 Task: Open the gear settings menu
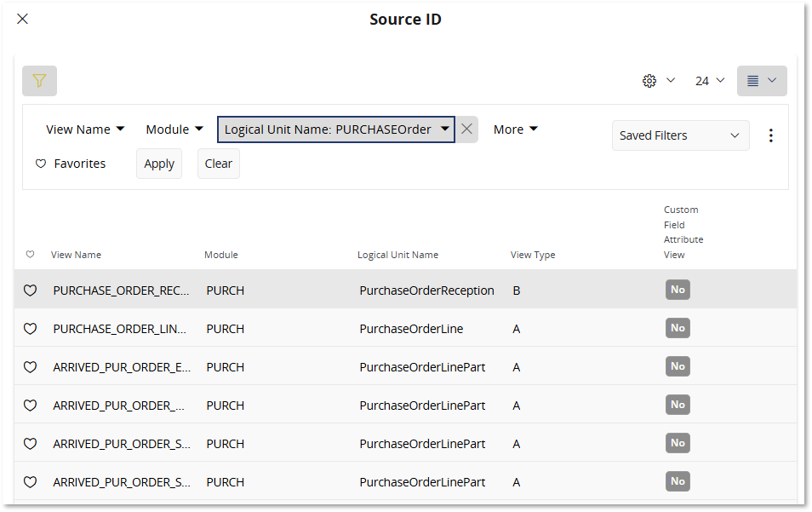point(649,81)
